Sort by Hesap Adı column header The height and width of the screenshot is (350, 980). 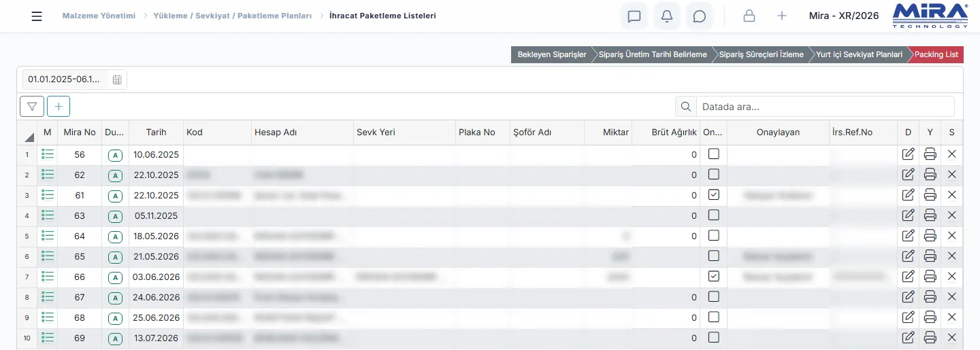tap(302, 133)
